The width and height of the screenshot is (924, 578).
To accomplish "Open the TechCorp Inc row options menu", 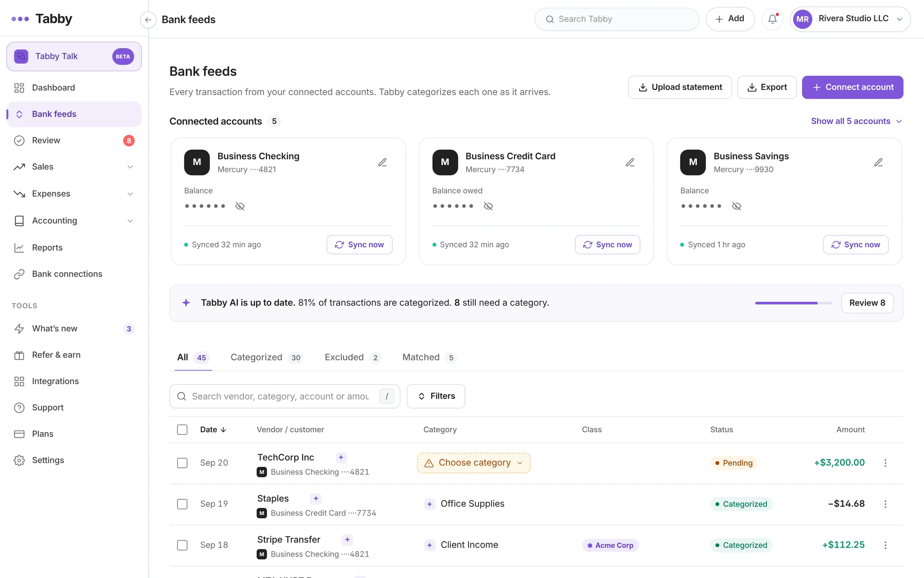I will [885, 463].
